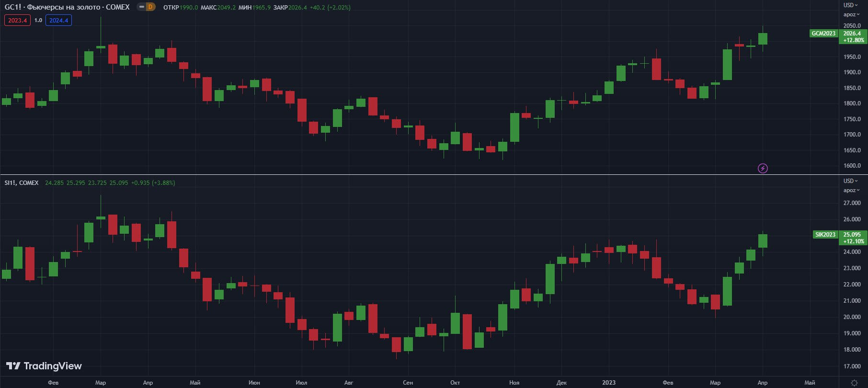Click the 2026.4 +12.80% last price label
This screenshot has width=868, height=388.
pyautogui.click(x=853, y=37)
